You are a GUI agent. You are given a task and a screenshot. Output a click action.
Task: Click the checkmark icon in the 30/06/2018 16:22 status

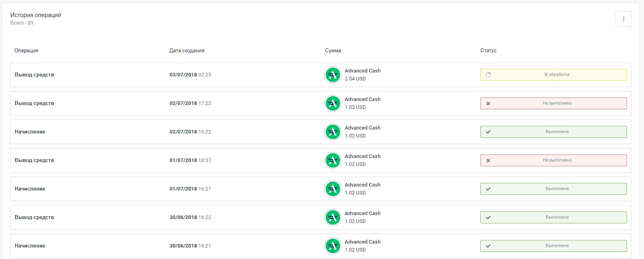(488, 217)
